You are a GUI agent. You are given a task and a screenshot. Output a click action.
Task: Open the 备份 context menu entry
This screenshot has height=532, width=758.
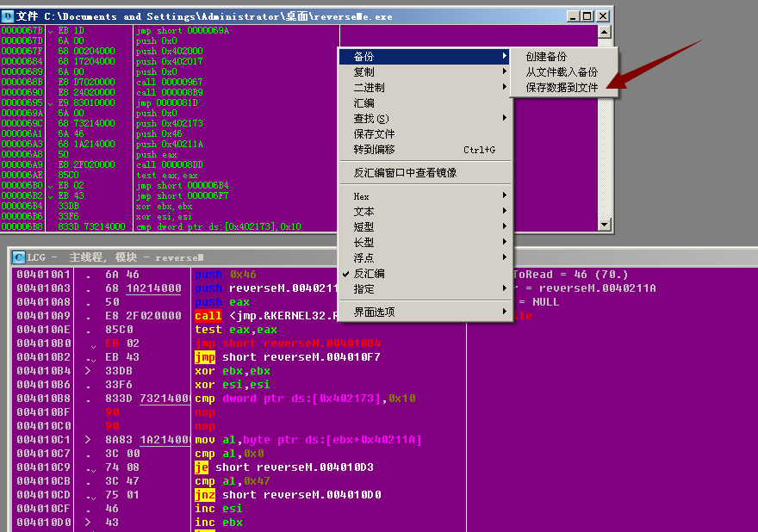[x=425, y=57]
